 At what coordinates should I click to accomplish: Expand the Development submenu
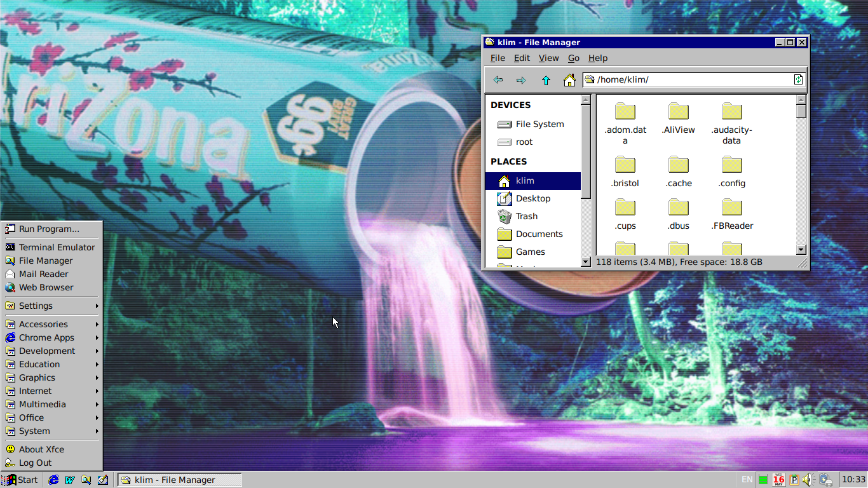tap(52, 351)
